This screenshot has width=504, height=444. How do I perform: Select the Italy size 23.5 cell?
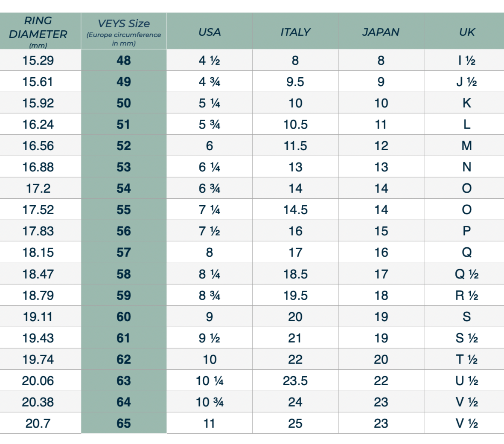tap(295, 381)
